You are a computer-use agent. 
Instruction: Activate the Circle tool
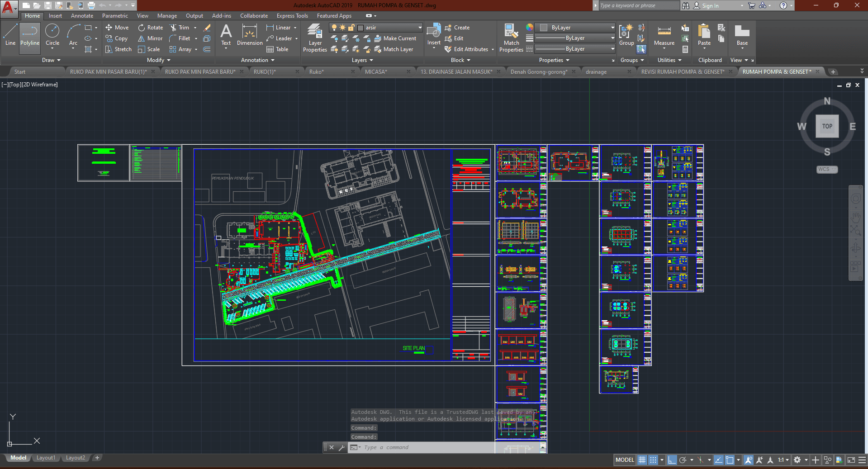pos(52,35)
